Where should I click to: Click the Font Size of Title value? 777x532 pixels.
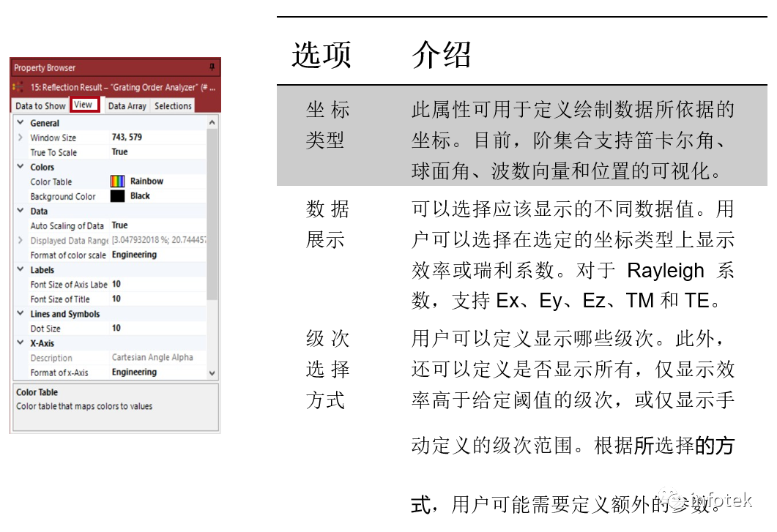[x=116, y=299]
